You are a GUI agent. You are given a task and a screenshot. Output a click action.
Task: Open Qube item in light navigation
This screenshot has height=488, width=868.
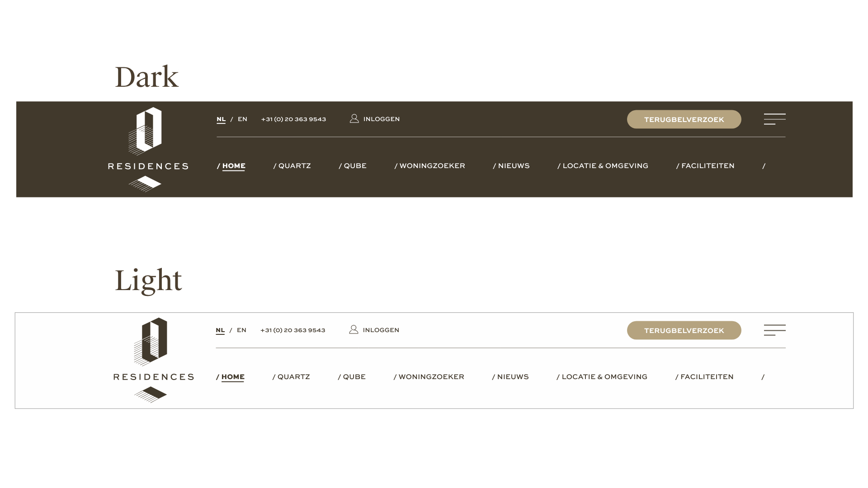(x=354, y=377)
